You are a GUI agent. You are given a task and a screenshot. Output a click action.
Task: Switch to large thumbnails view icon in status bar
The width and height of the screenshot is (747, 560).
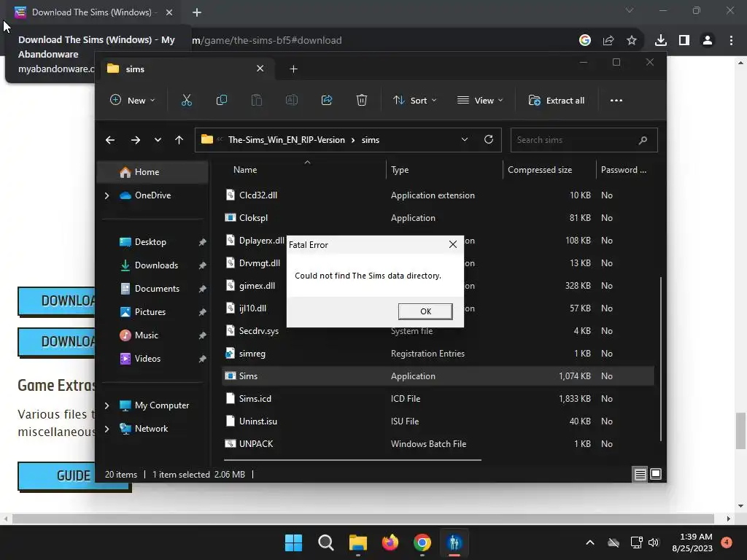(656, 474)
